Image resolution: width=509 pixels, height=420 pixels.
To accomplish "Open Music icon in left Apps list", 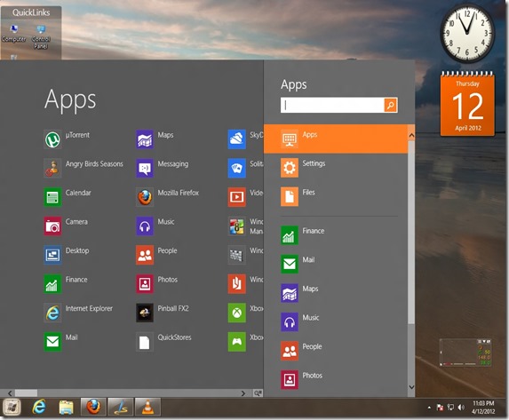I will [x=145, y=226].
